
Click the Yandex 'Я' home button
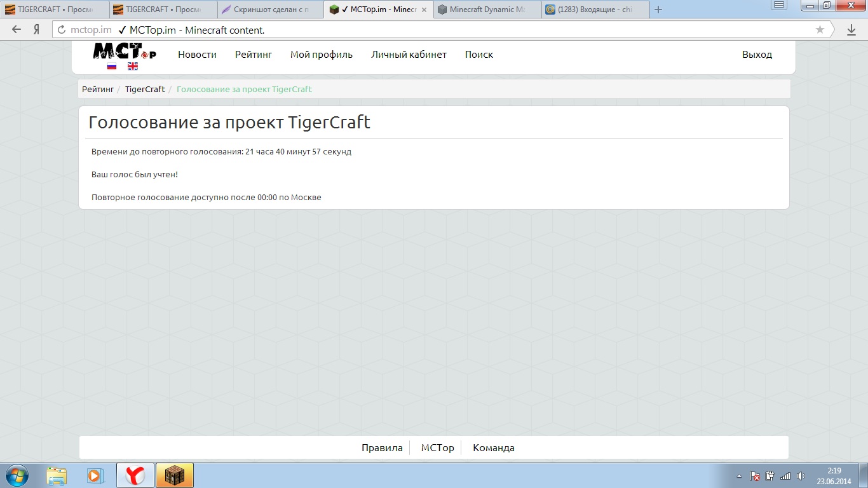click(37, 29)
